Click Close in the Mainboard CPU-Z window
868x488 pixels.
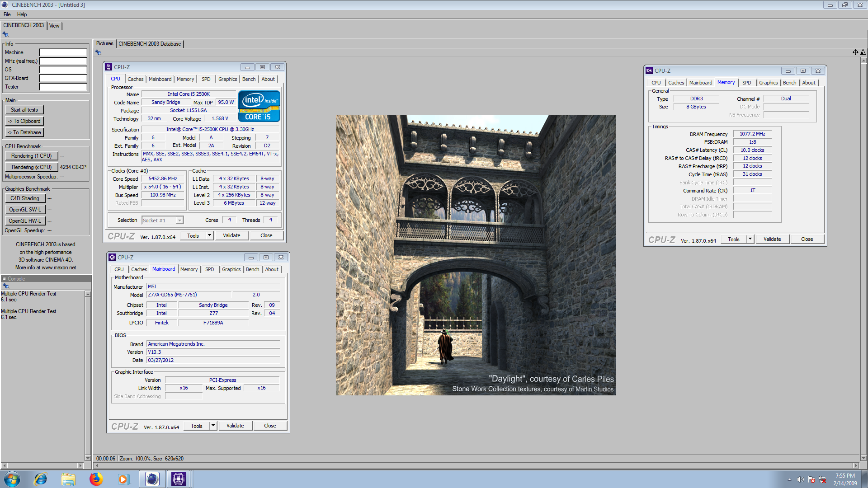click(270, 426)
